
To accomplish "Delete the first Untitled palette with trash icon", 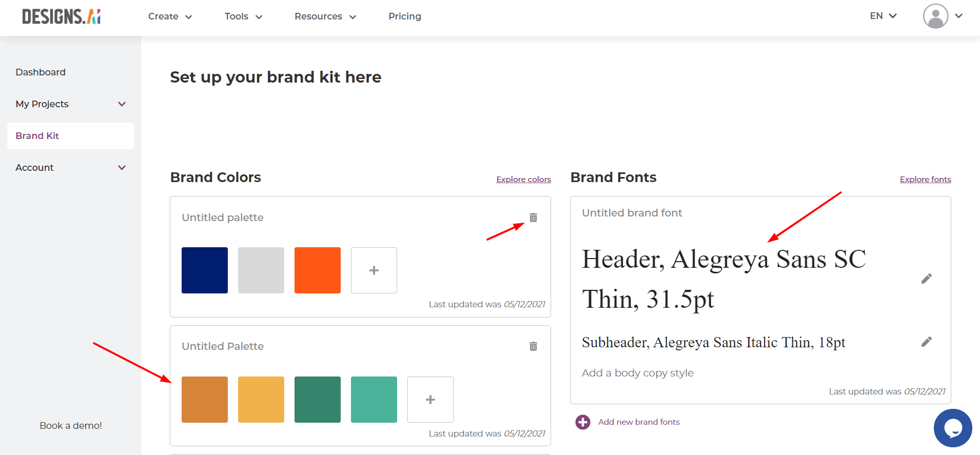I will (x=533, y=217).
